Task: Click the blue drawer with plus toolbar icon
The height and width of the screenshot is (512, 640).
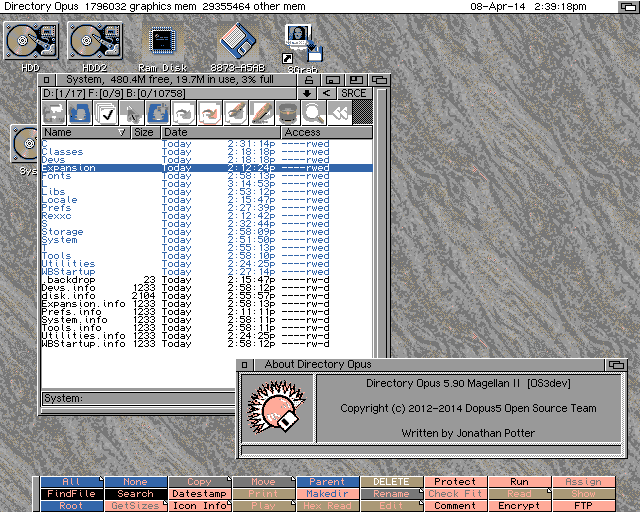Action: 158,113
